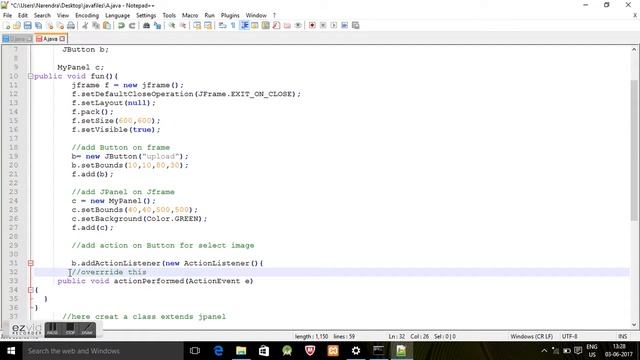This screenshot has height=360, width=640.
Task: Click the ENG language indicator
Action: click(x=592, y=351)
